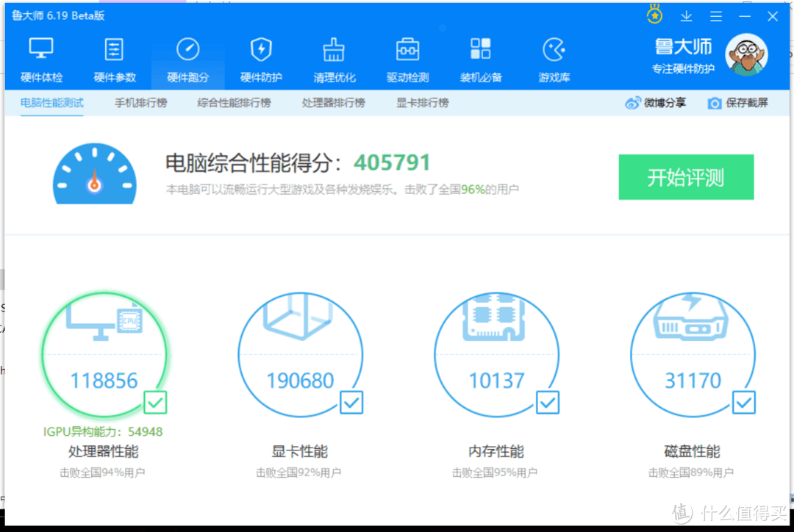This screenshot has height=532, width=794.
Task: Open 硬件体检 hardware checkup
Action: click(x=41, y=60)
